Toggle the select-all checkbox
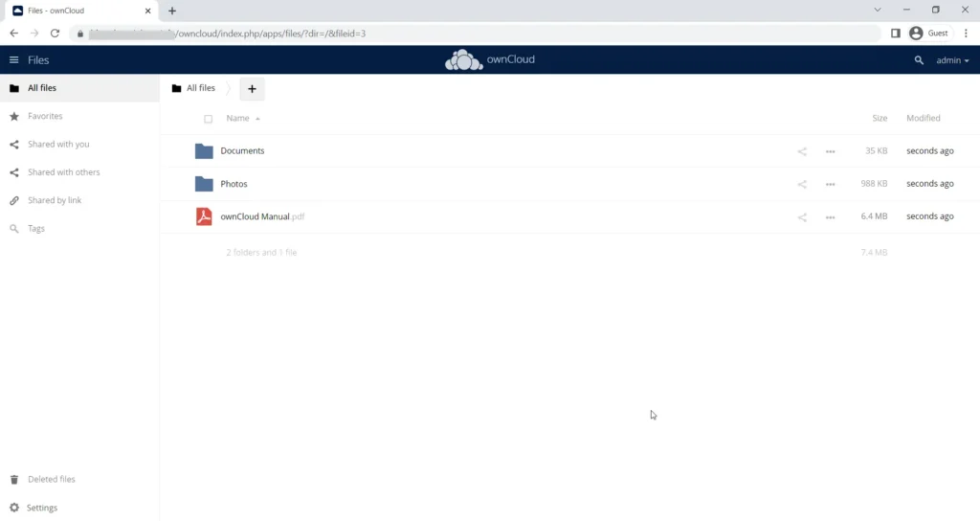The image size is (980, 521). [208, 119]
